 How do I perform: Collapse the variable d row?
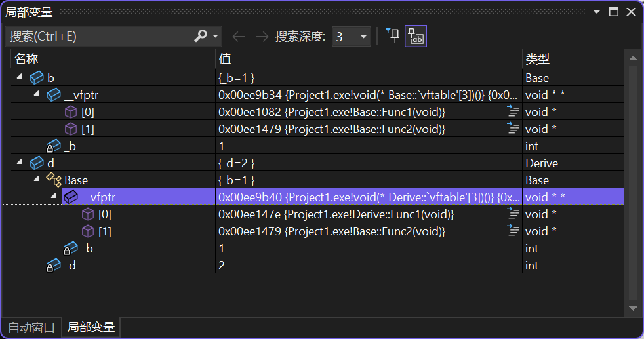click(19, 162)
